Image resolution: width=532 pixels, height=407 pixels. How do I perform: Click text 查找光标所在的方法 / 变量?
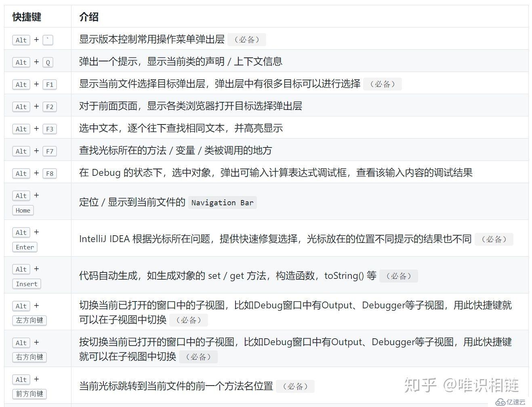(137, 150)
